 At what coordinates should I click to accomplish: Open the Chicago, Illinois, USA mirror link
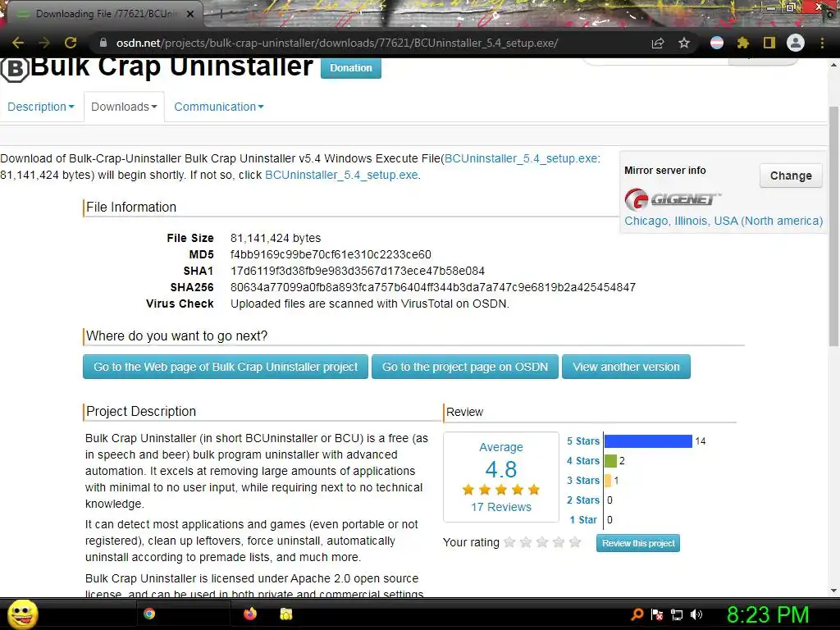pos(724,221)
